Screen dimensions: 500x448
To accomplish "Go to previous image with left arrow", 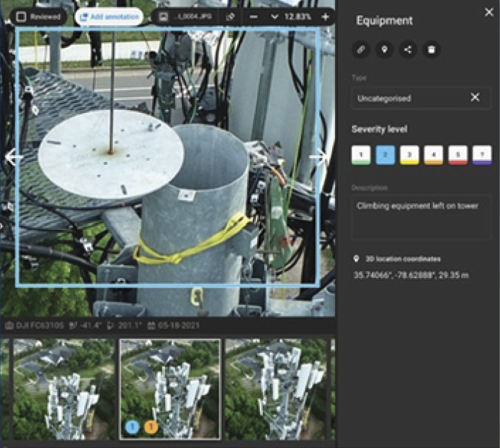I will click(14, 156).
